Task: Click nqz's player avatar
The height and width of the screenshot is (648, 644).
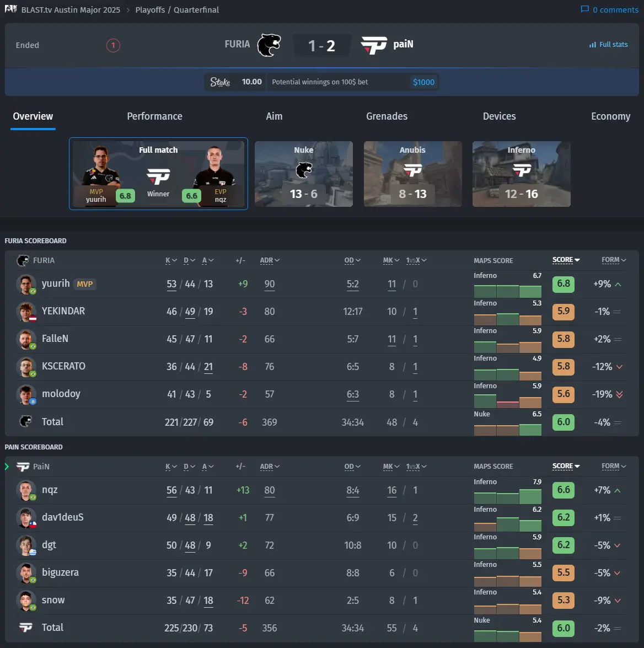Action: pos(25,490)
